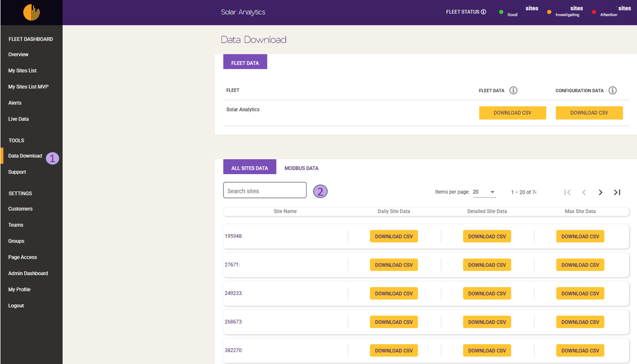
Task: Download Max Site Data CSV for 195948
Action: tap(580, 237)
